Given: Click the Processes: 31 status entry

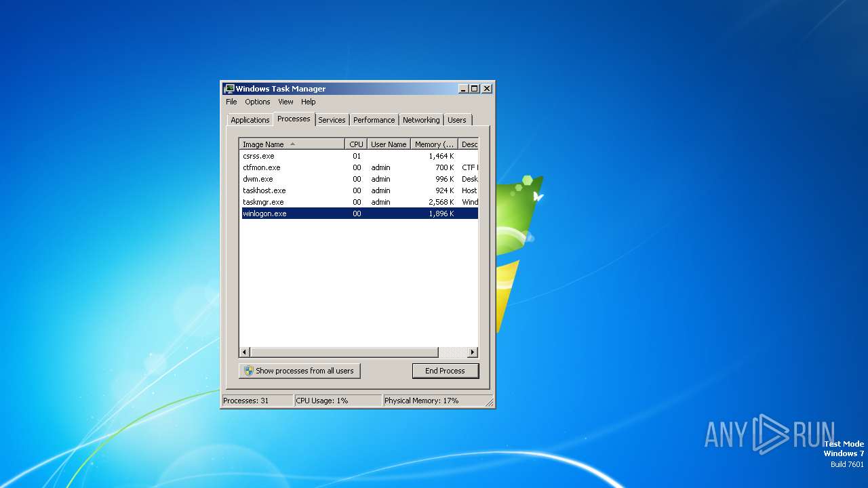Looking at the screenshot, I should (258, 401).
